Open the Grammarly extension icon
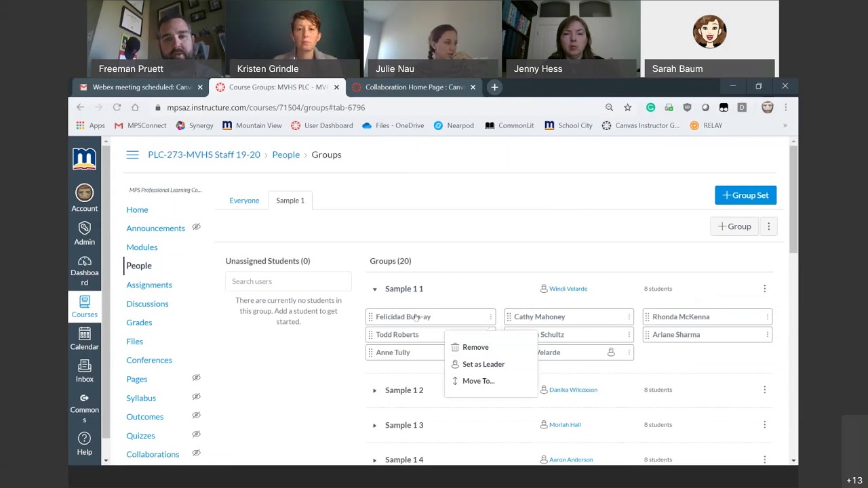Image resolution: width=868 pixels, height=488 pixels. (x=650, y=107)
